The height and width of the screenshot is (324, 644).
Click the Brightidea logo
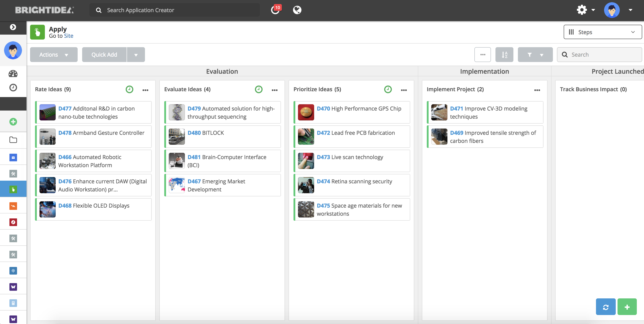click(44, 10)
